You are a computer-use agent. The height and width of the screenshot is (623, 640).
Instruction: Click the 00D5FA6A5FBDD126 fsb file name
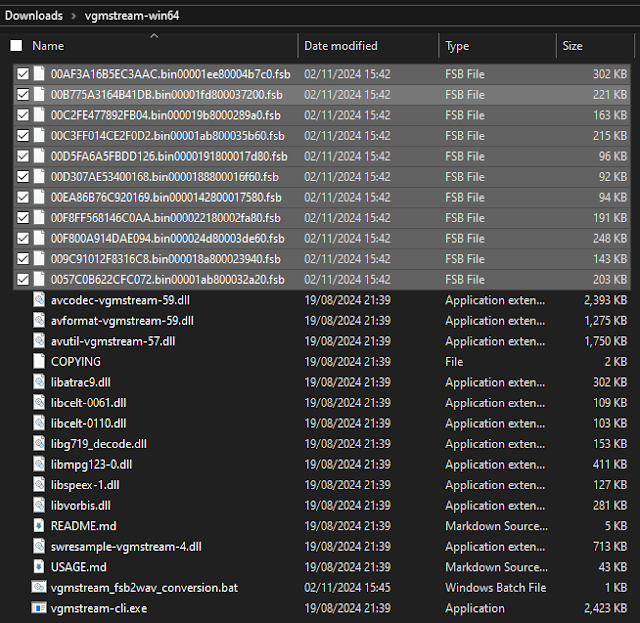(x=169, y=156)
